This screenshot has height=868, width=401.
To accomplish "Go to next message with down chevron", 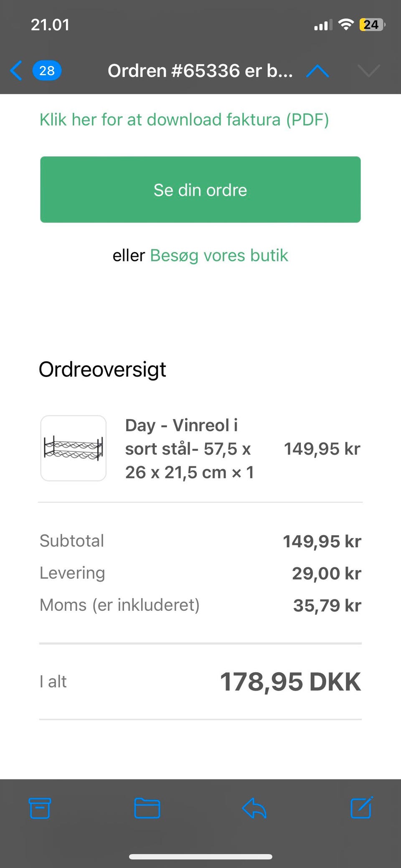I will pyautogui.click(x=369, y=71).
